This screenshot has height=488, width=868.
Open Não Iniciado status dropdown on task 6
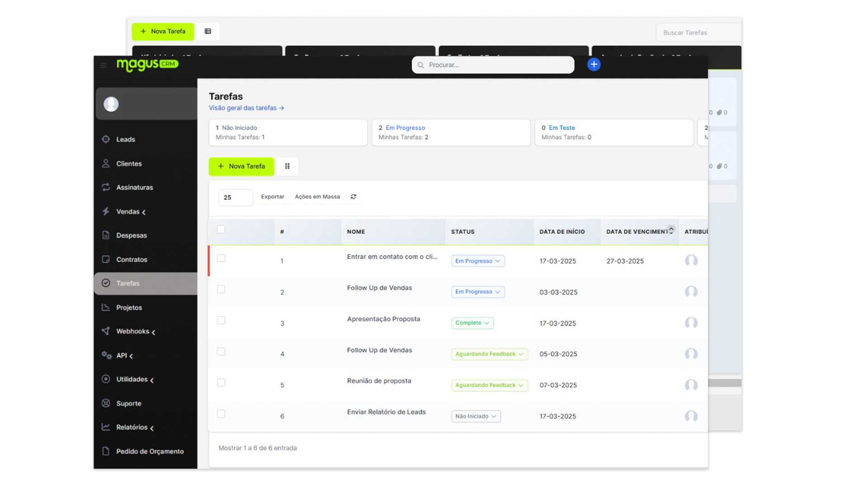point(476,417)
